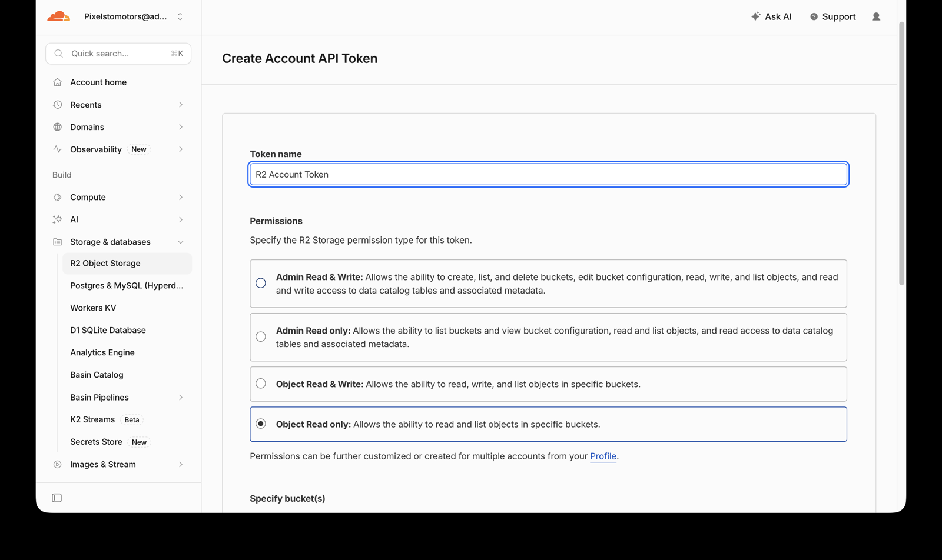Expand the Recents chevron
Image resolution: width=942 pixels, height=560 pixels.
pyautogui.click(x=181, y=105)
